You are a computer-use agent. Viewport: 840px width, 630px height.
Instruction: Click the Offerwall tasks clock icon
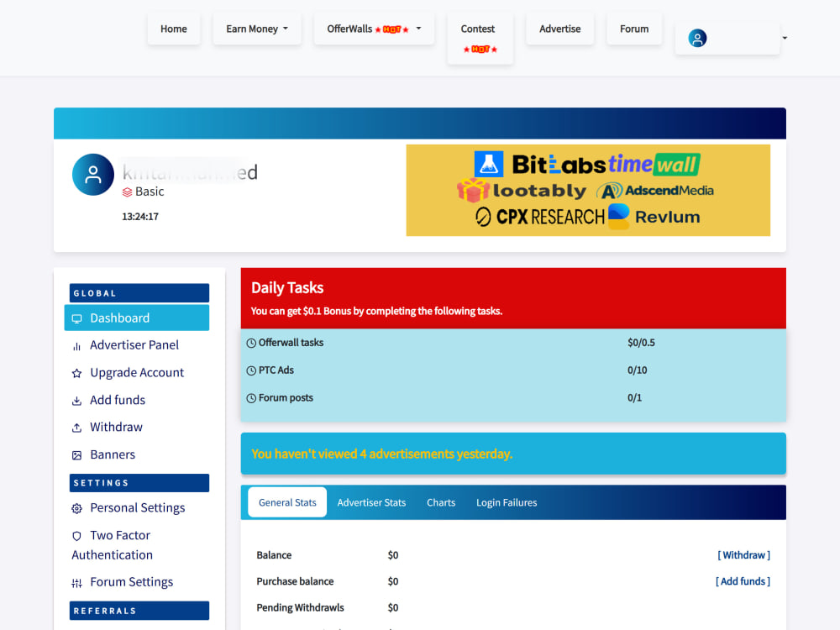point(251,344)
